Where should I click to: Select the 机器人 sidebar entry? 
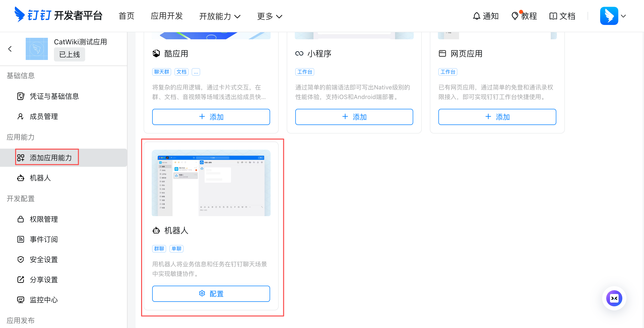point(40,178)
